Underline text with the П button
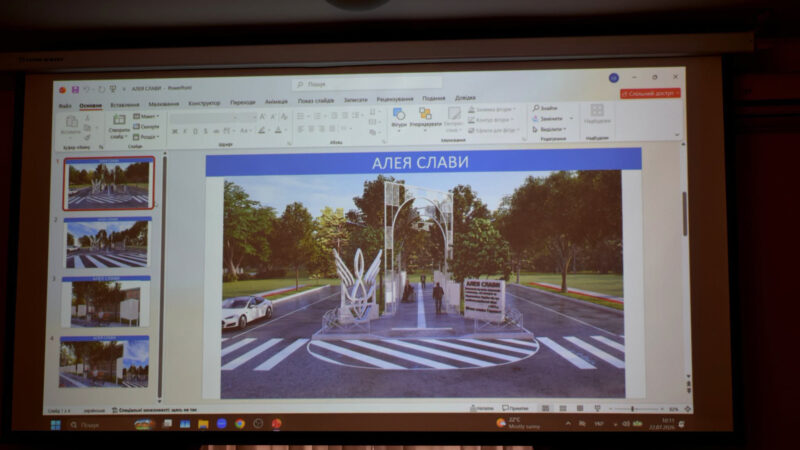 point(195,131)
